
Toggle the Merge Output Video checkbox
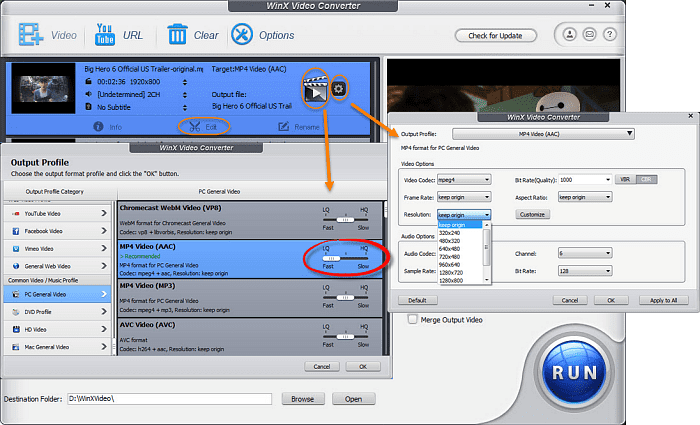click(x=412, y=319)
